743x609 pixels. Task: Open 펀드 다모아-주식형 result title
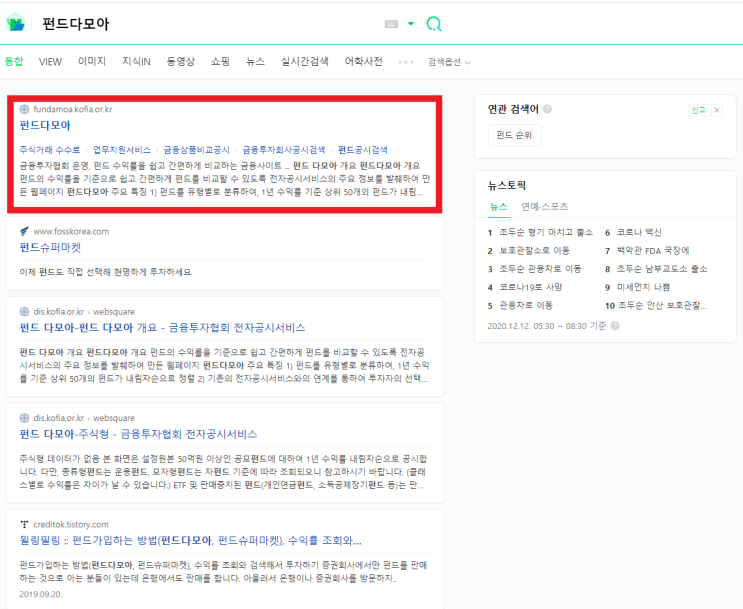point(138,434)
